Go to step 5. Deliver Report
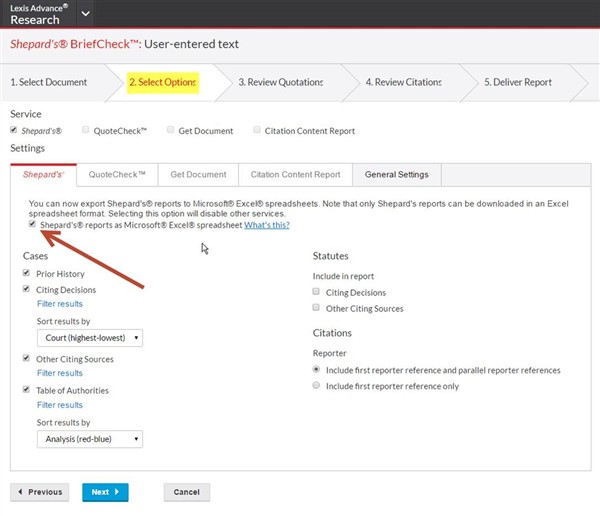This screenshot has width=600, height=516. pos(518,82)
